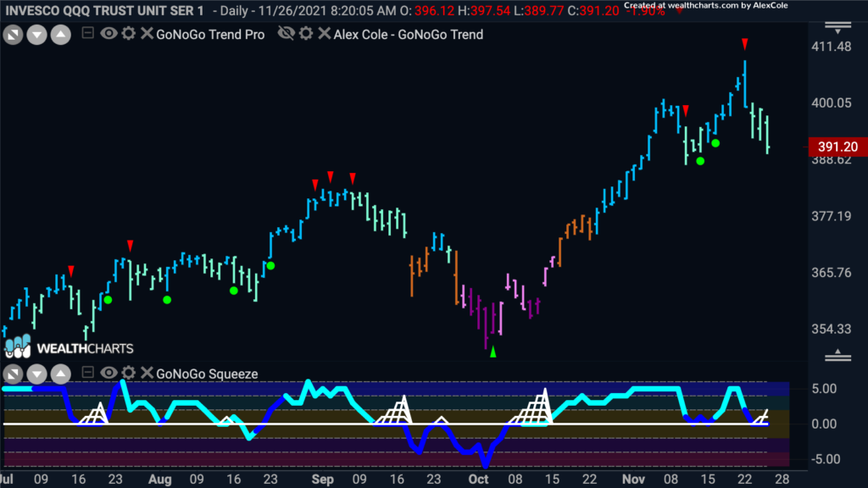Click the INVESCO QQQ TRUST UNIT SER 1 title
The width and height of the screenshot is (868, 488).
(x=104, y=10)
